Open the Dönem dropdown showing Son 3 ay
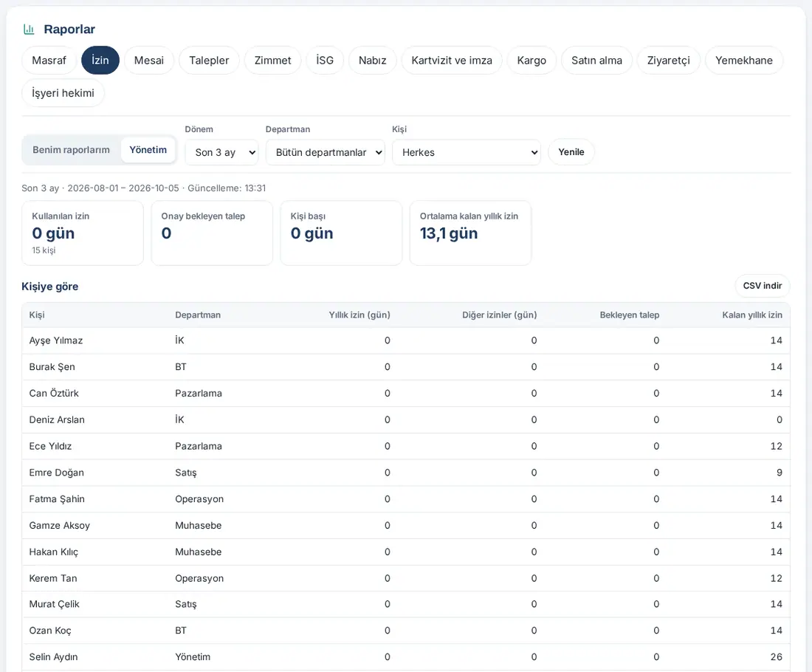This screenshot has height=672, width=812. point(221,152)
